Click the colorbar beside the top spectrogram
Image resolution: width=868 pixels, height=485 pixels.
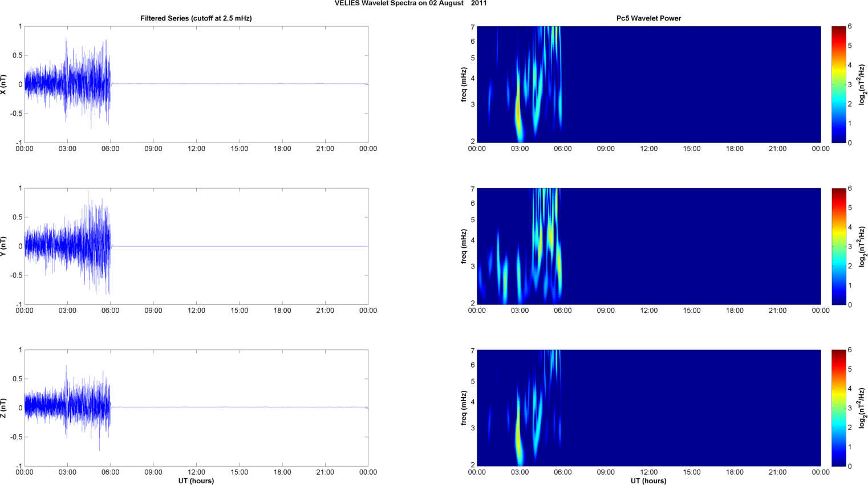[x=838, y=84]
